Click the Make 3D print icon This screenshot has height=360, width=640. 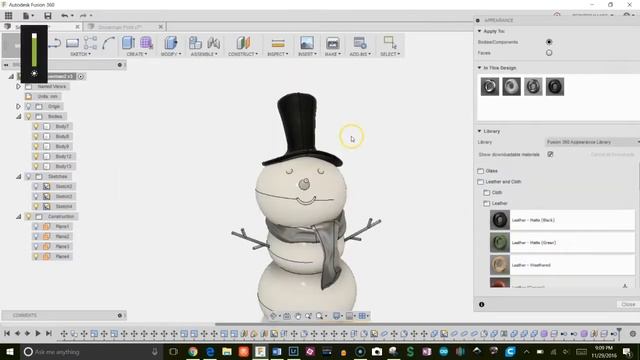pos(333,43)
